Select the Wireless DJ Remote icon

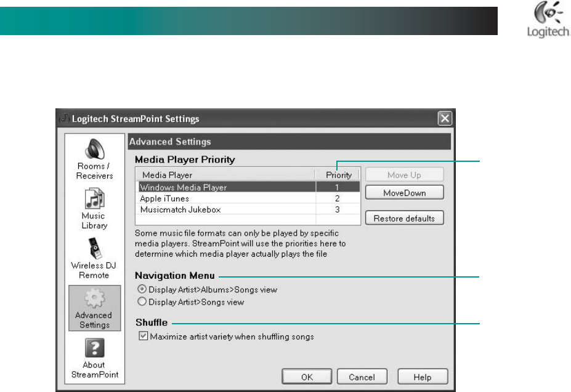(95, 248)
